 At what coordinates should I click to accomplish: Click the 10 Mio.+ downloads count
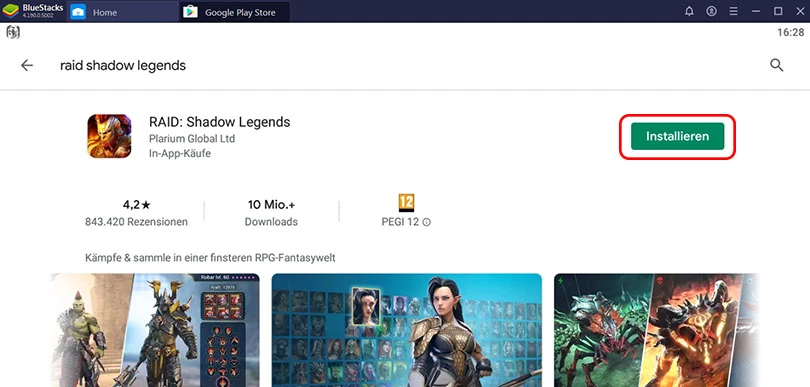tap(271, 205)
